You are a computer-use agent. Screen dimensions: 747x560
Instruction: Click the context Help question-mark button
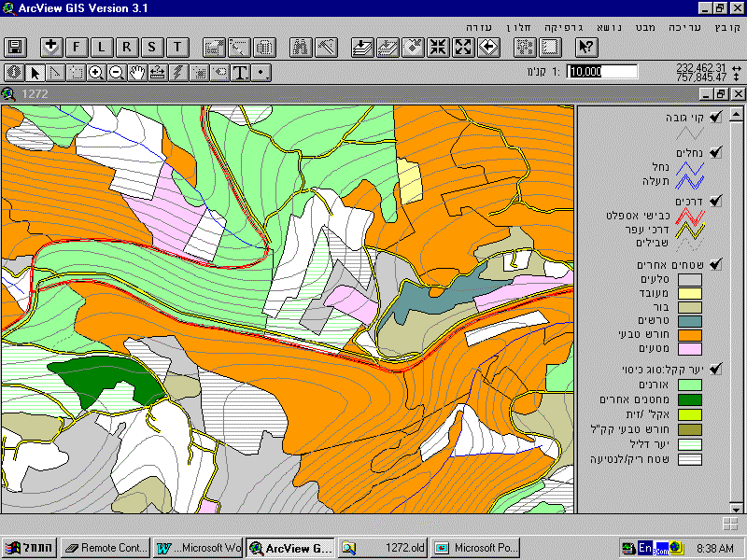[585, 47]
